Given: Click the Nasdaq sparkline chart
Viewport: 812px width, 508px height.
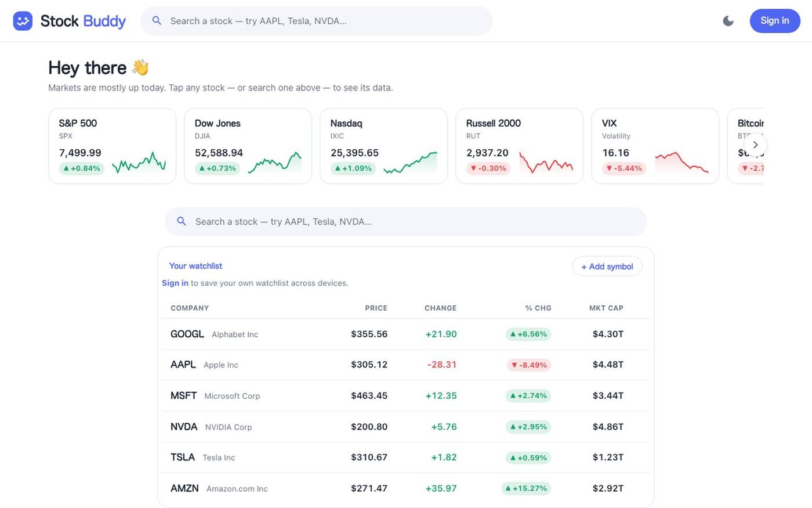Looking at the screenshot, I should (410, 163).
